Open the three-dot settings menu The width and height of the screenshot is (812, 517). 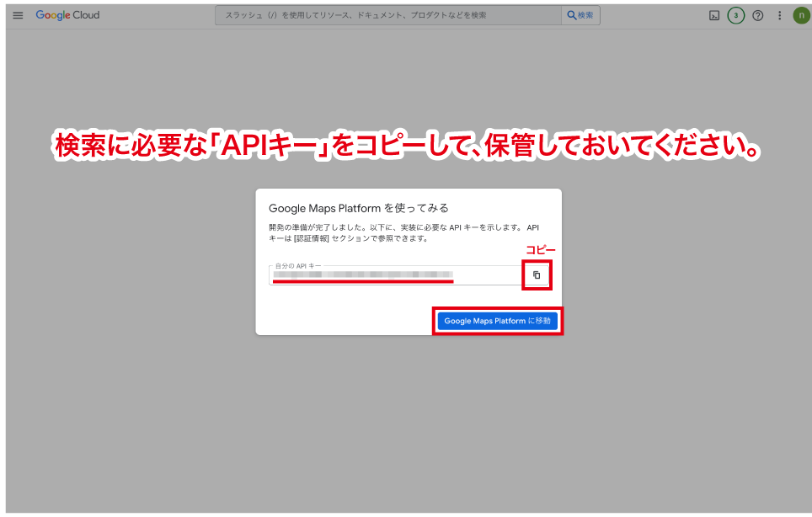pyautogui.click(x=779, y=15)
